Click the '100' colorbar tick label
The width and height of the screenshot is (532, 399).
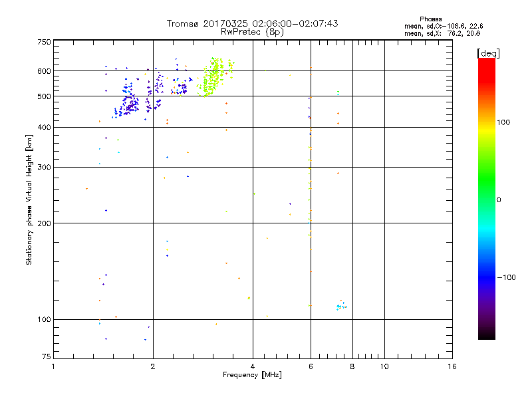[x=503, y=122]
